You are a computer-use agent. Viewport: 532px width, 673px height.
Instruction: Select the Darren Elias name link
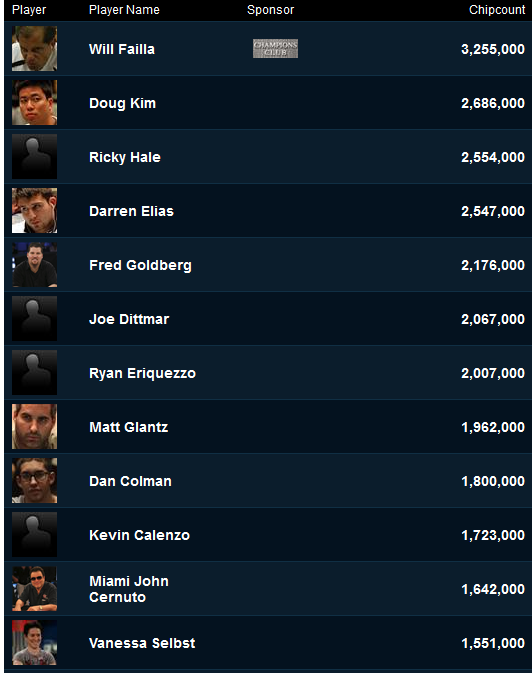[x=131, y=211]
